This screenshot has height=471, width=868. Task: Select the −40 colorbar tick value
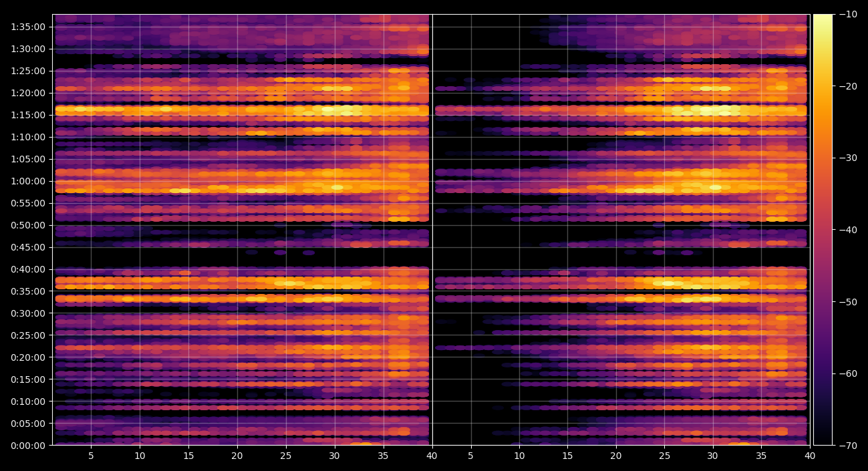[x=848, y=230]
